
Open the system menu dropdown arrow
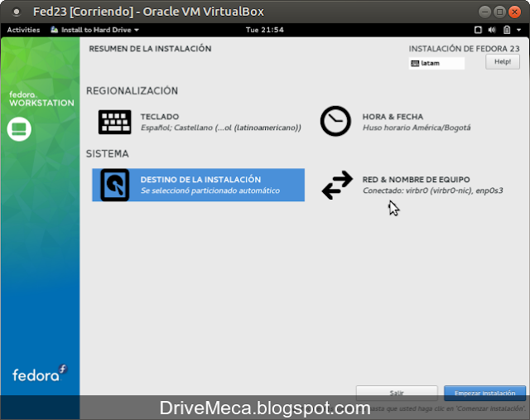pos(519,30)
